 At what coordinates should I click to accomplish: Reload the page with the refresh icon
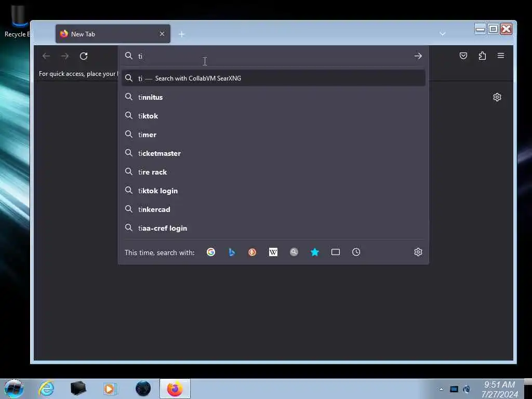(84, 56)
